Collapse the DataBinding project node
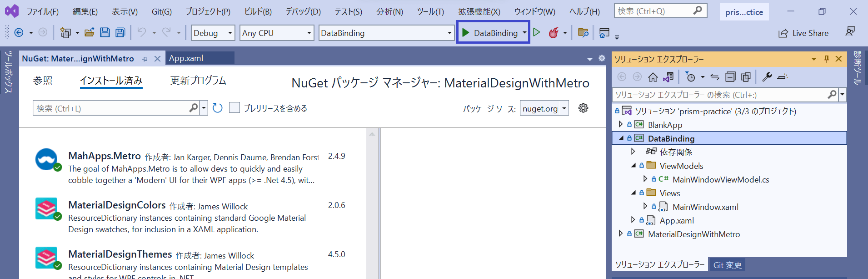Image resolution: width=868 pixels, height=279 pixels. (x=621, y=138)
